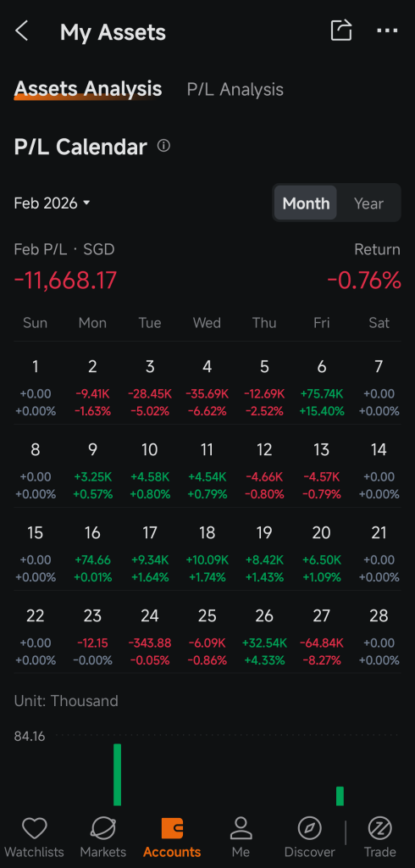Switch to P/L Analysis tab
This screenshot has height=868, width=415.
tap(235, 90)
